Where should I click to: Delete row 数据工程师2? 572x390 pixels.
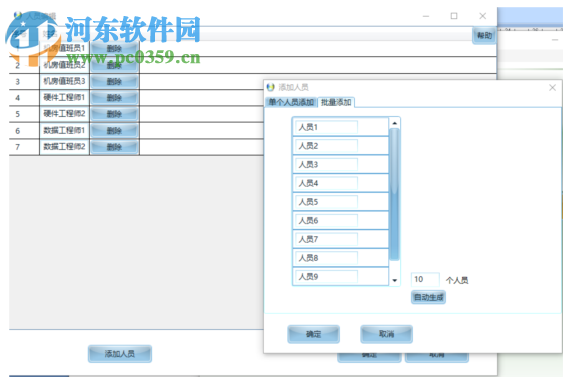[x=114, y=147]
